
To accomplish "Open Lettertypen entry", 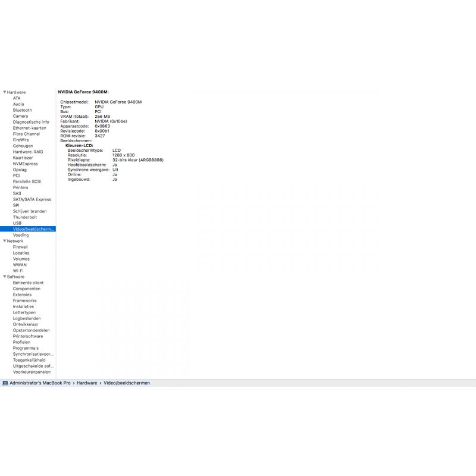I will tap(24, 312).
